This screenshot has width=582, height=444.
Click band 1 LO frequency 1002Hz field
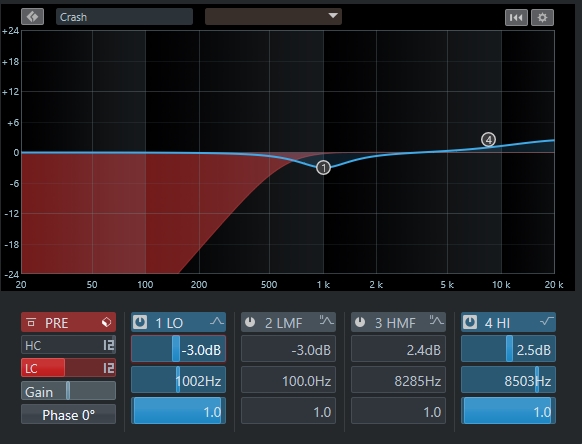pos(179,380)
